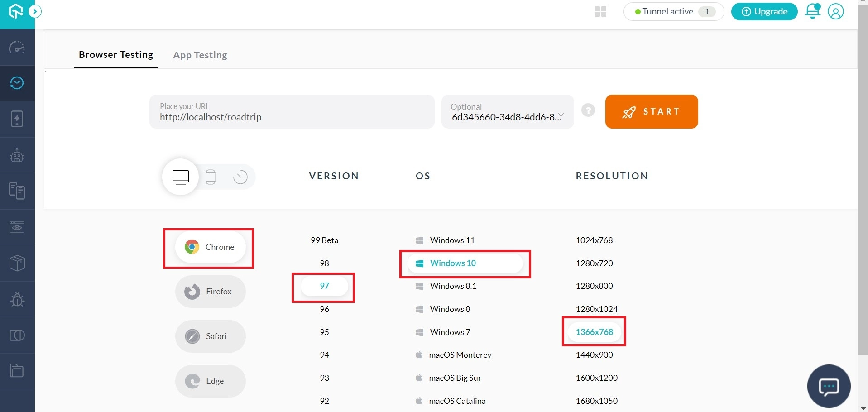868x412 pixels.
Task: Open the grid apps icon in header
Action: click(x=600, y=12)
